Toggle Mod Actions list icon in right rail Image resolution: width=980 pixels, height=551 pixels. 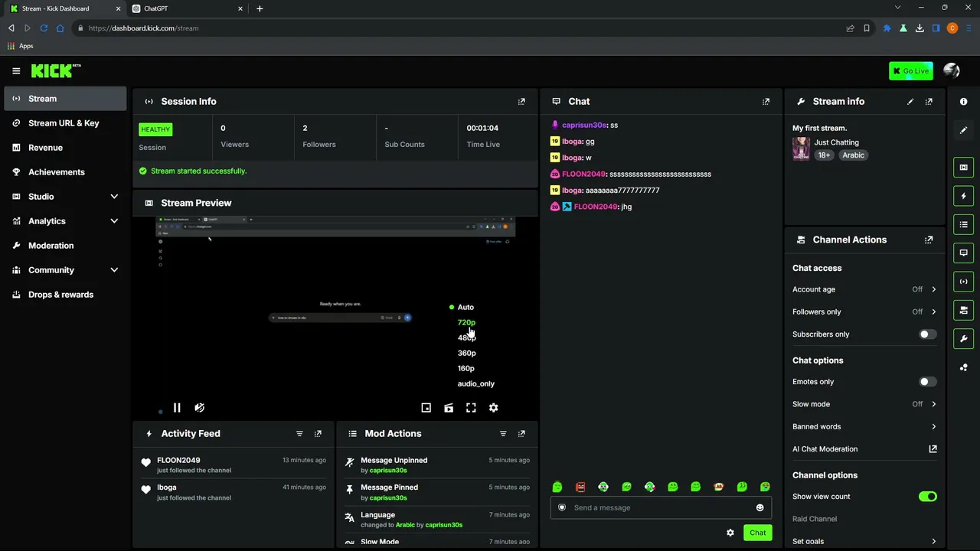click(964, 224)
